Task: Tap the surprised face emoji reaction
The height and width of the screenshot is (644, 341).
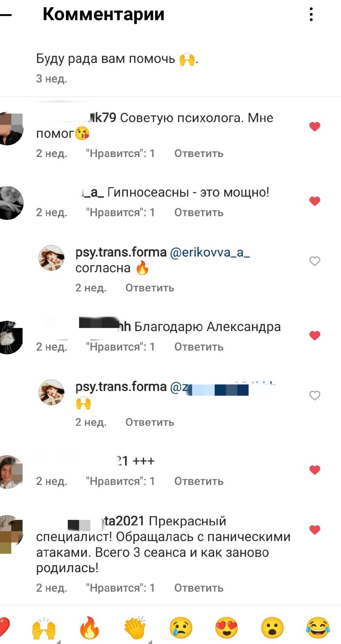Action: point(272,628)
